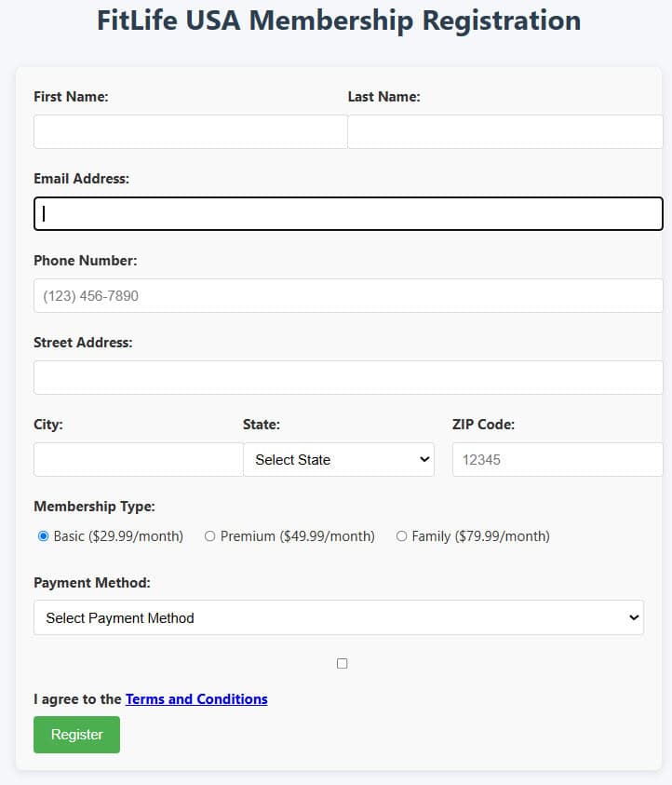This screenshot has width=672, height=785.
Task: Click the State label above the dropdown
Action: coord(261,425)
